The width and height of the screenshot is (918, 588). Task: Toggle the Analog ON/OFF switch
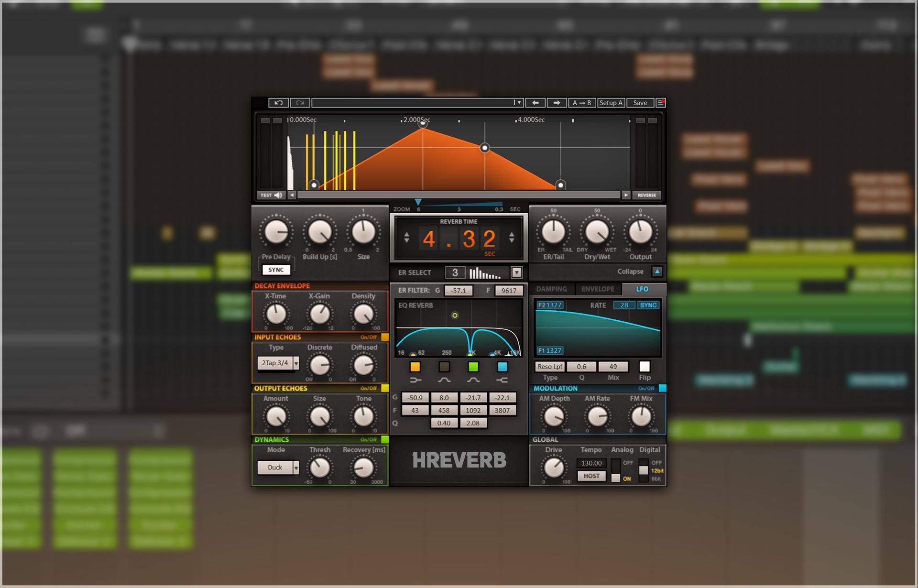click(x=616, y=470)
